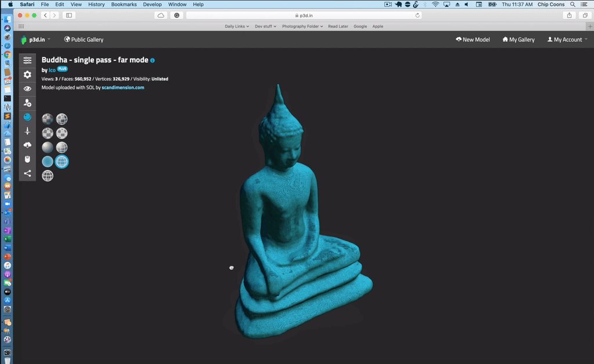This screenshot has width=594, height=364.
Task: Select the wireframe-only globe shading mode
Action: tap(48, 176)
